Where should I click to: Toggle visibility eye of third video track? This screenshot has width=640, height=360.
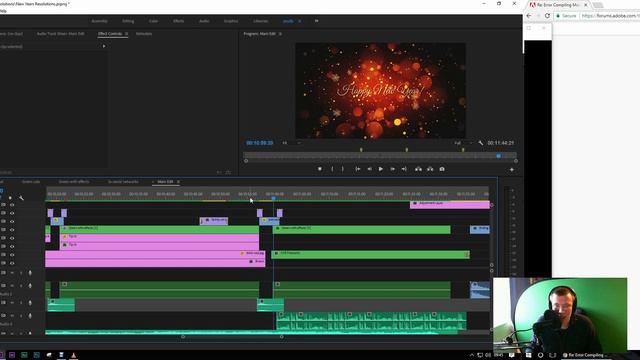12,221
